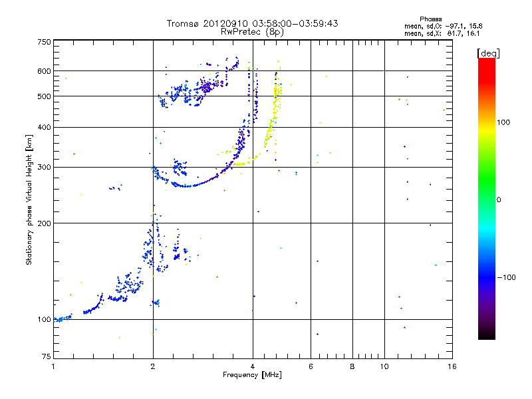The height and width of the screenshot is (399, 532).
Task: Click the "Phases" header text
Action: point(430,19)
